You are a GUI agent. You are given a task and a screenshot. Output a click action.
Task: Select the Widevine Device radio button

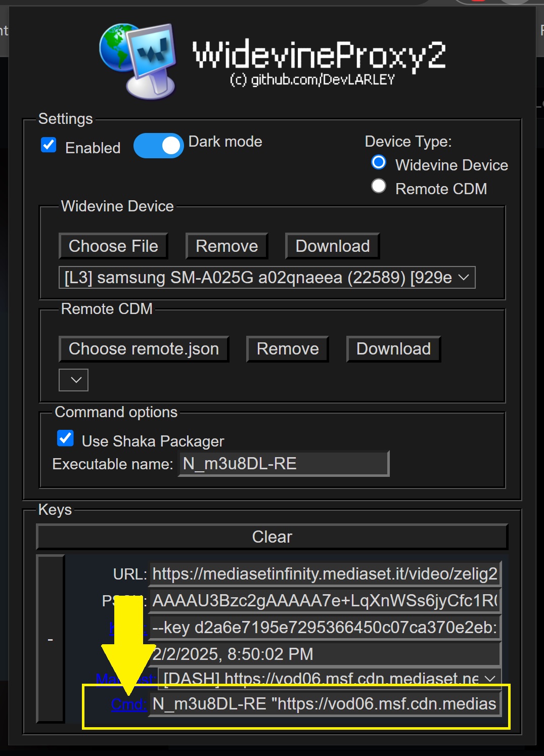[379, 162]
